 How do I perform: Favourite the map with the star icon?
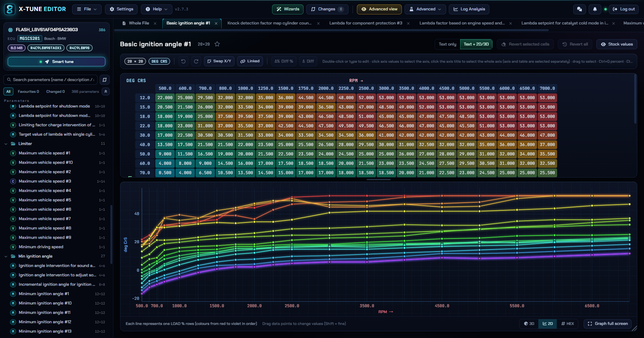click(217, 44)
